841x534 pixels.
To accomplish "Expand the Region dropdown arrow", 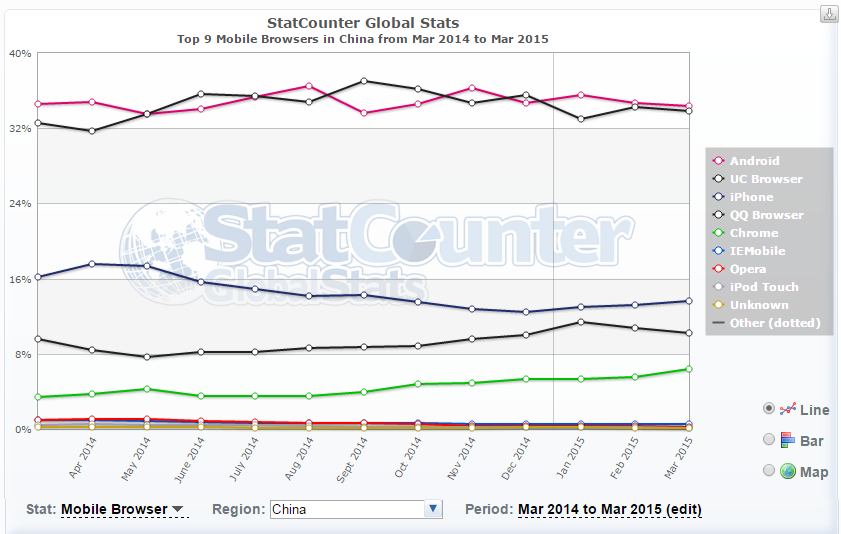I will [x=433, y=509].
